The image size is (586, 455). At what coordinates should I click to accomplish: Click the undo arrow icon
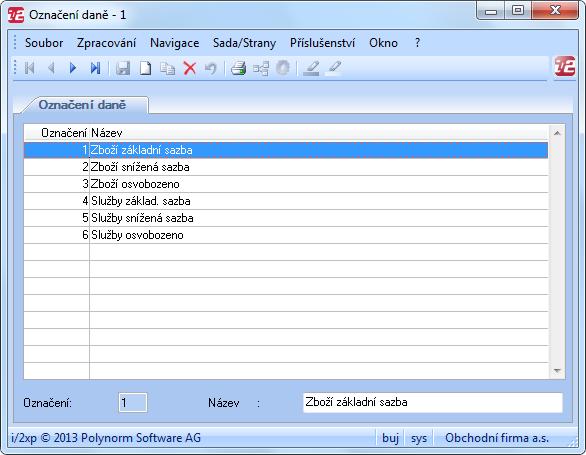211,68
